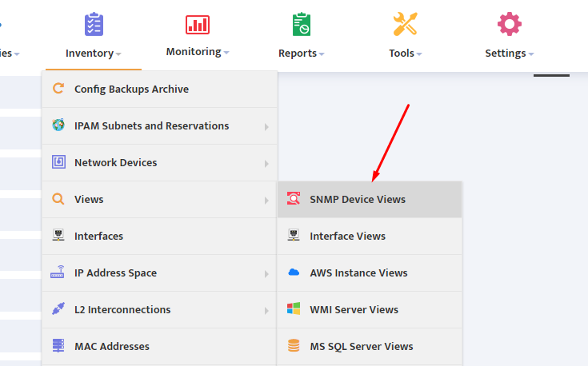This screenshot has width=588, height=366.
Task: Click the AWS Instance Views cloud icon
Action: point(294,273)
